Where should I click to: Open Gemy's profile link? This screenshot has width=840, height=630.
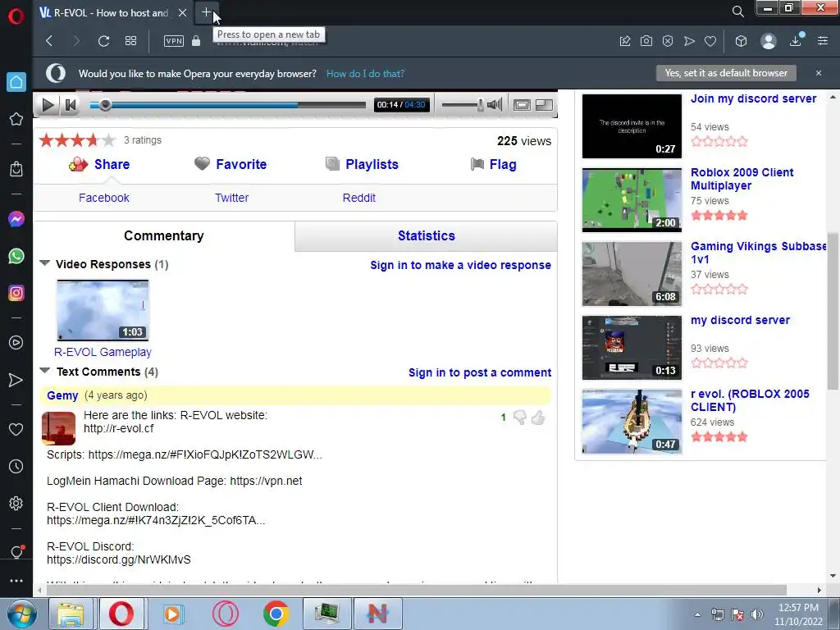[62, 395]
